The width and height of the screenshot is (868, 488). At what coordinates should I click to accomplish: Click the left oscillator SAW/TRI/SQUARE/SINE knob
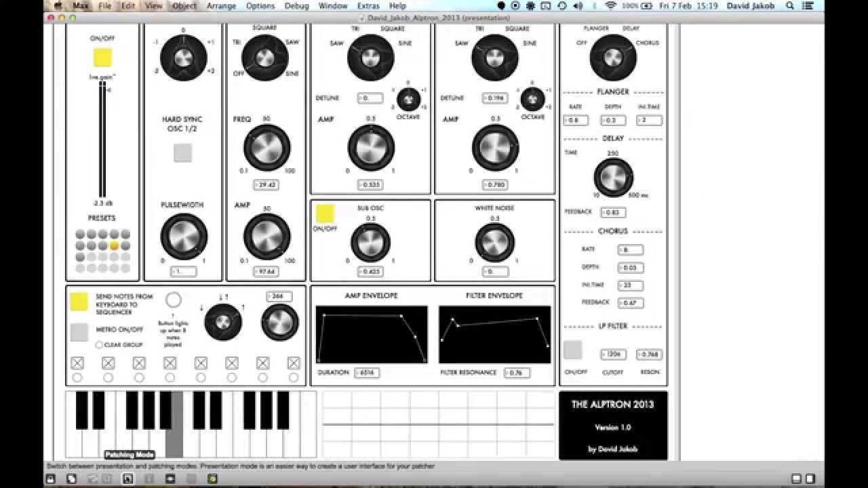(370, 58)
